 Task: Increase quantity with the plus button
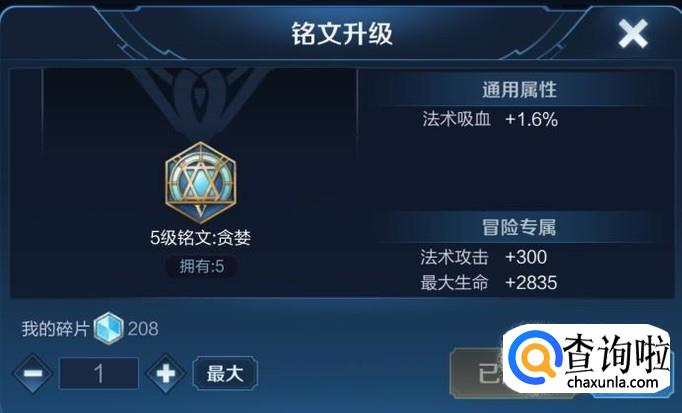pos(166,373)
